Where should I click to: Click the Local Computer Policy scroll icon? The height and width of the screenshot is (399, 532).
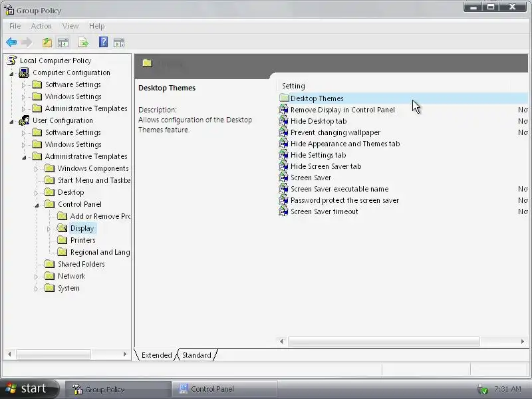tap(12, 61)
